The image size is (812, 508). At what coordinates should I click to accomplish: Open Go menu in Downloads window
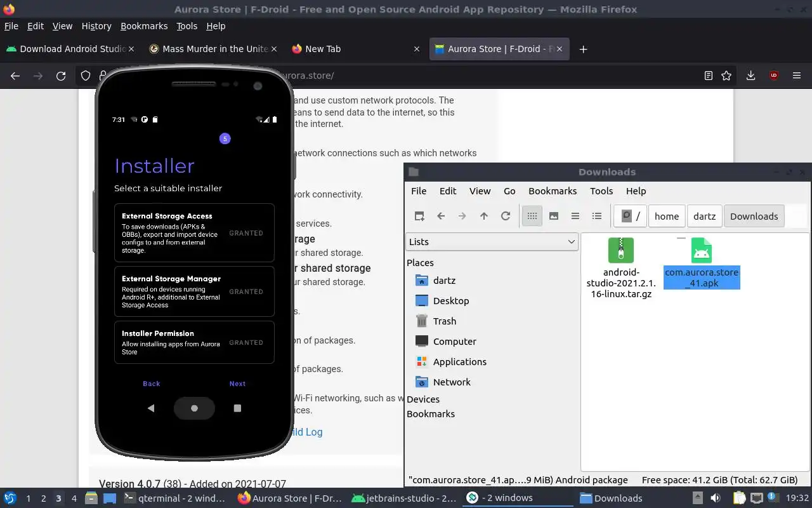(509, 190)
